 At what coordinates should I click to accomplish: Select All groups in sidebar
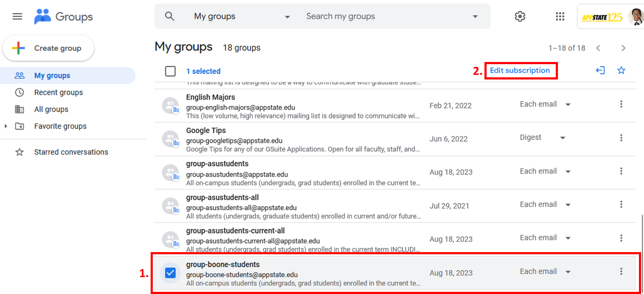click(51, 109)
